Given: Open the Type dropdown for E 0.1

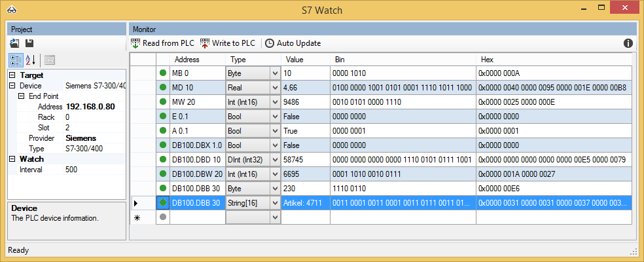Looking at the screenshot, I should 275,116.
